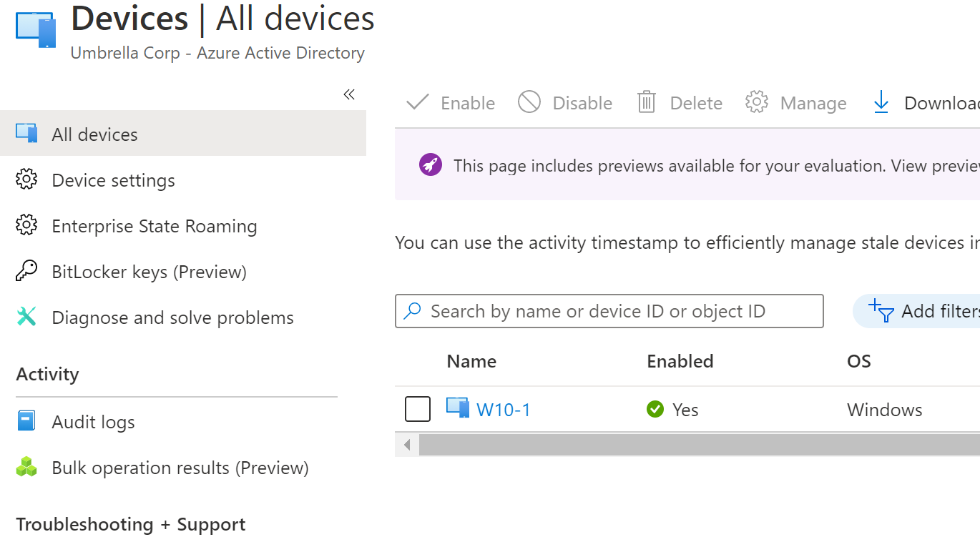
Task: Open Diagnose and solve problems
Action: click(172, 317)
